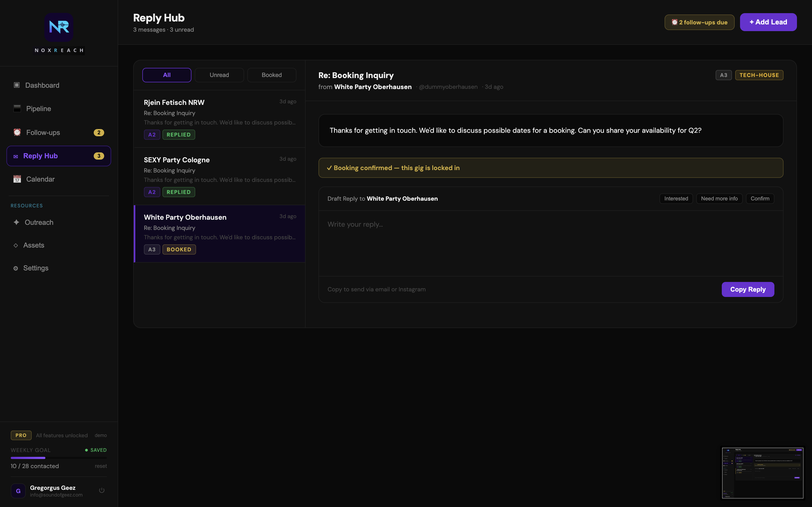Screen dimensions: 812x507
Task: Open Dashboard via its sidebar icon
Action: pos(17,85)
